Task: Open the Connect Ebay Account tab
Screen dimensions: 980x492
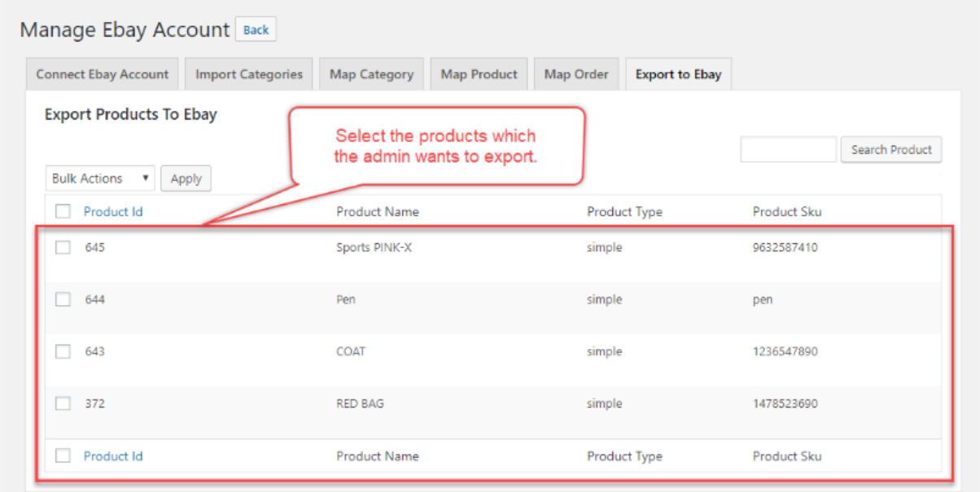Action: tap(103, 74)
